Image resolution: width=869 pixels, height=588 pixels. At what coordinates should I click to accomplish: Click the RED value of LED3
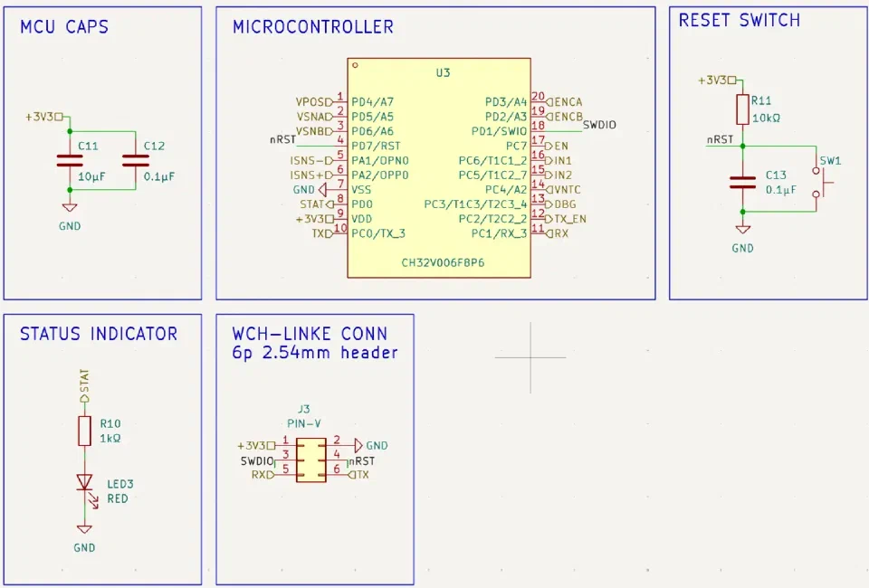[x=118, y=498]
